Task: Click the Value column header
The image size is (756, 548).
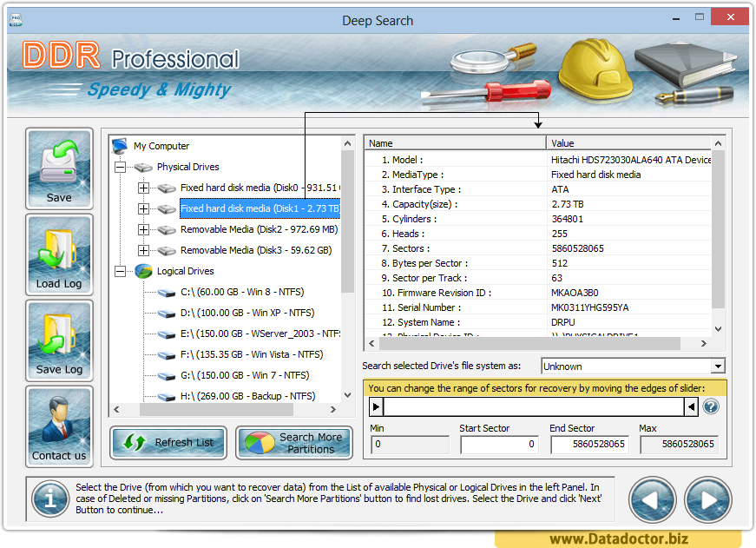Action: click(x=628, y=142)
